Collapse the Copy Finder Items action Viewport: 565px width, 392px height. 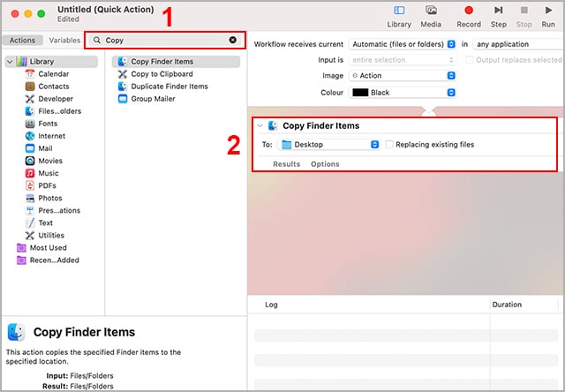pos(260,126)
